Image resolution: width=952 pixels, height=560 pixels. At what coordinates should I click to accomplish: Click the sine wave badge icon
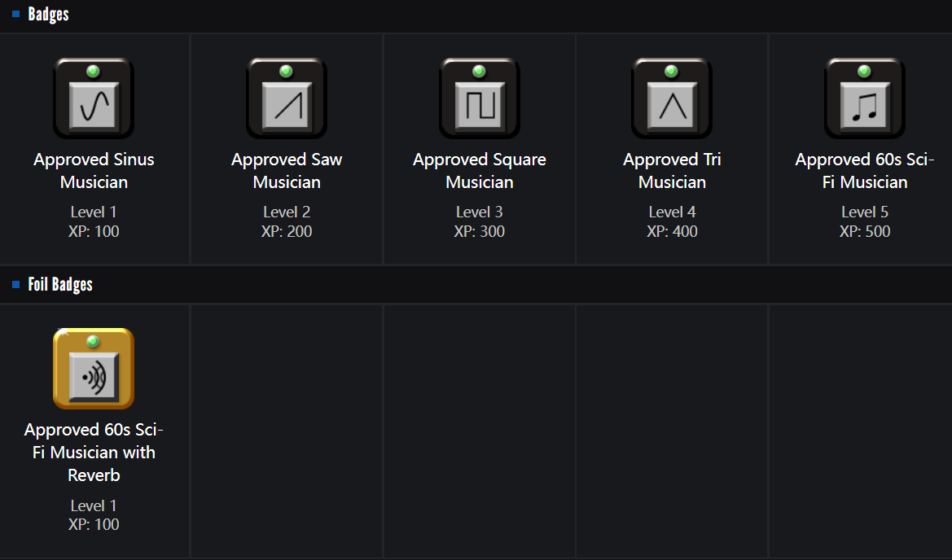click(94, 98)
